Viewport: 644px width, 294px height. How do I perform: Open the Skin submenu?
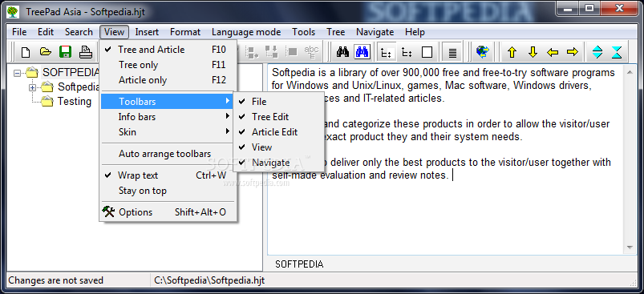coord(168,132)
